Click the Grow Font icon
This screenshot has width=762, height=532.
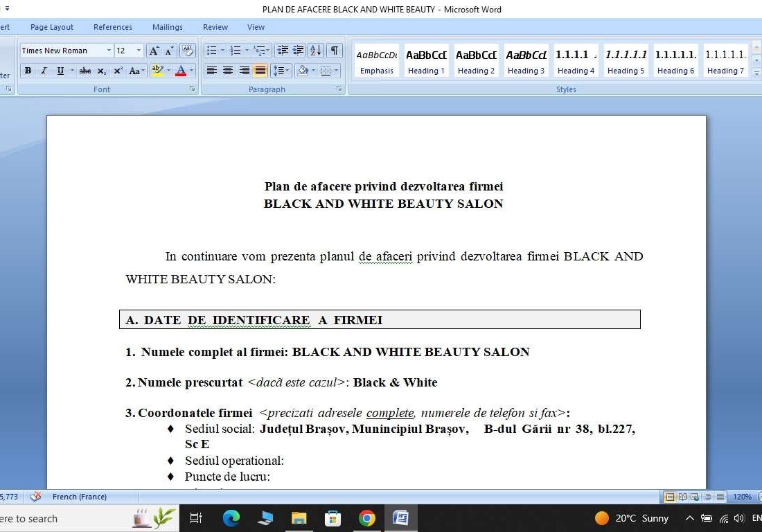[153, 51]
